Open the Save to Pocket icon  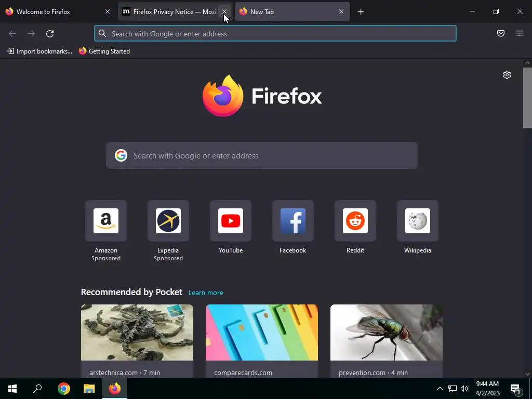click(x=501, y=33)
